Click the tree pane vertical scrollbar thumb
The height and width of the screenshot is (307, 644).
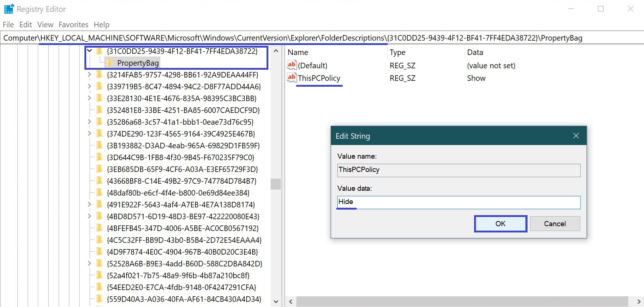(x=276, y=184)
